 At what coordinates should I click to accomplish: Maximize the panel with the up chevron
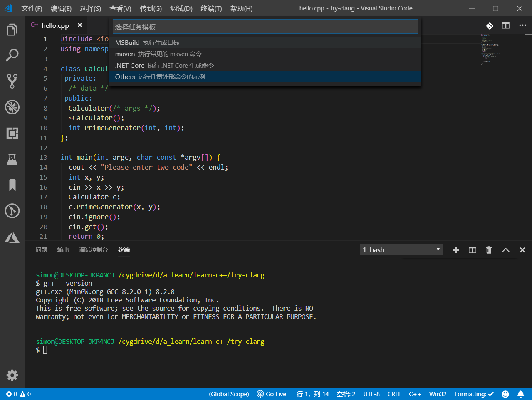(x=506, y=250)
